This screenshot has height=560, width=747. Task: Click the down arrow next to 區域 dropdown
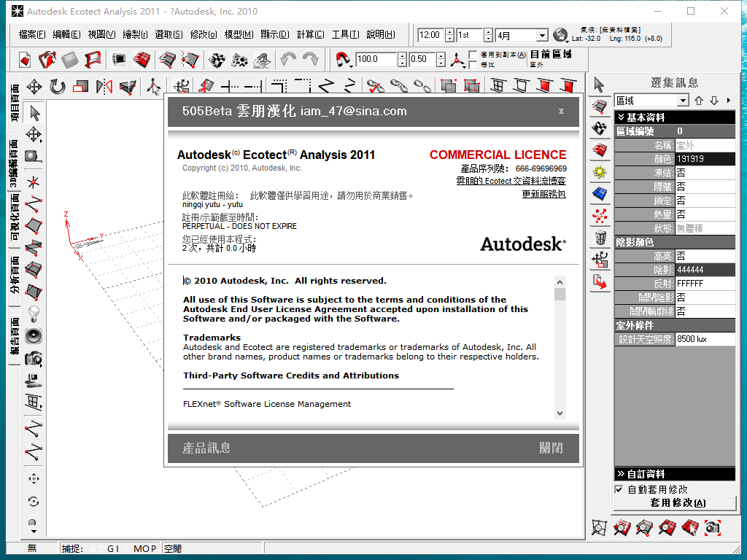(x=714, y=101)
